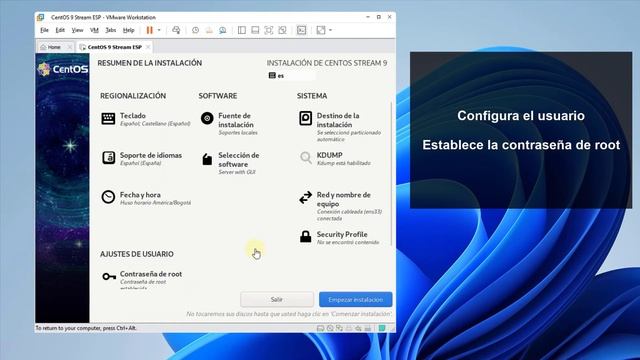Screen dimensions: 640x360
Task: Open the VM menu
Action: 94,30
